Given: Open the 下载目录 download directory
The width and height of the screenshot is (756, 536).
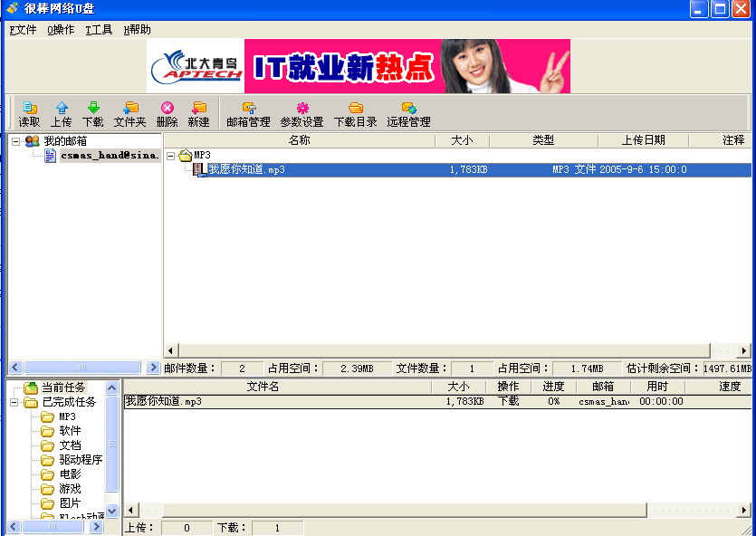Looking at the screenshot, I should point(355,113).
